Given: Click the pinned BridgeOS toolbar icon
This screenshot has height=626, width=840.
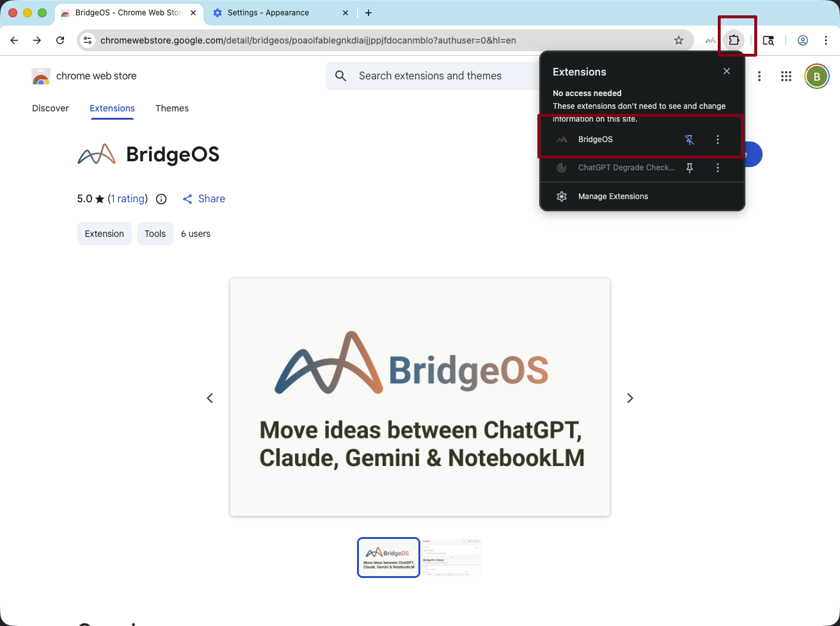Looking at the screenshot, I should click(x=710, y=40).
